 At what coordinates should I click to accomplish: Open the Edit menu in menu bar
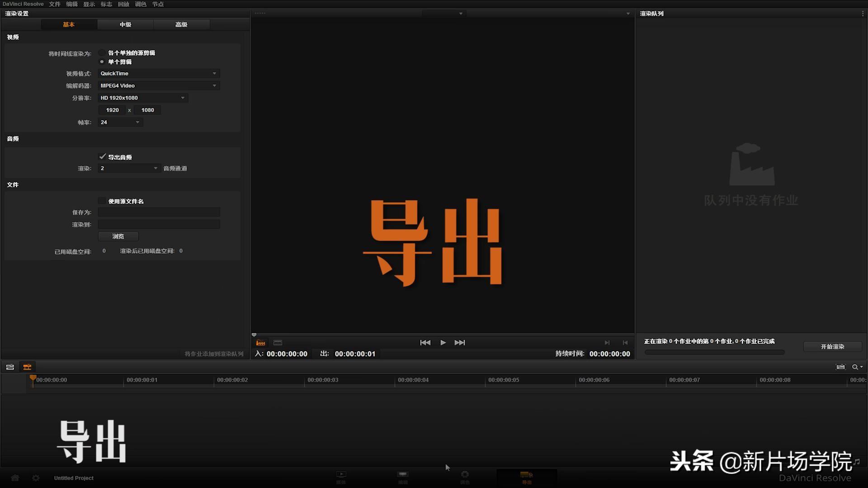(x=72, y=4)
